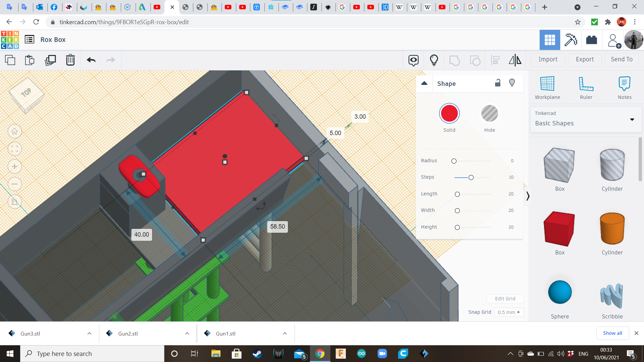Click the Undo arrow

click(91, 60)
